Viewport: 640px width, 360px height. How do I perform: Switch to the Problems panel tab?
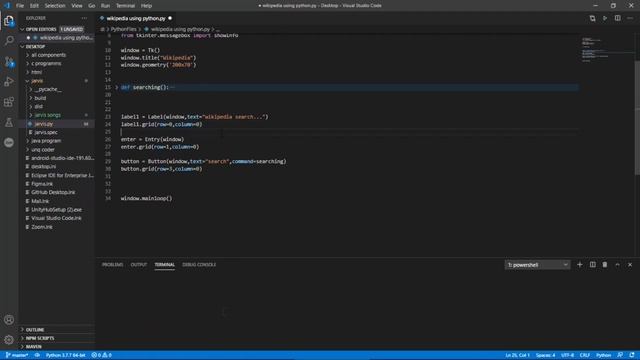pyautogui.click(x=112, y=264)
